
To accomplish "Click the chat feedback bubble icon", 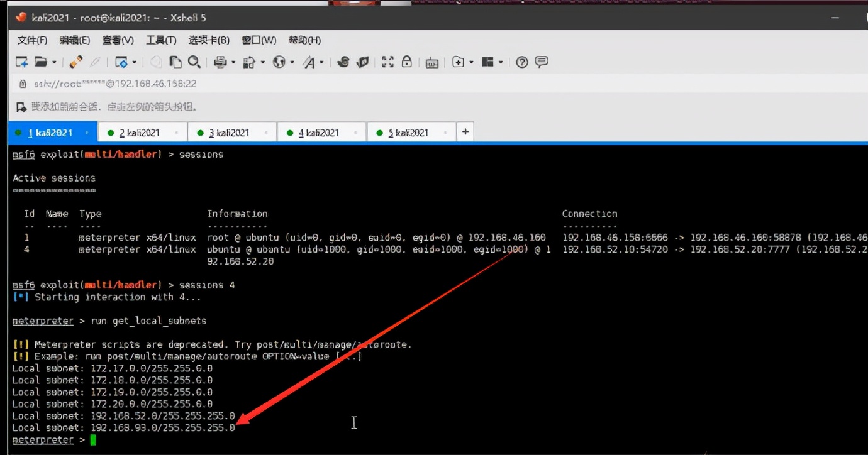I will pos(542,62).
